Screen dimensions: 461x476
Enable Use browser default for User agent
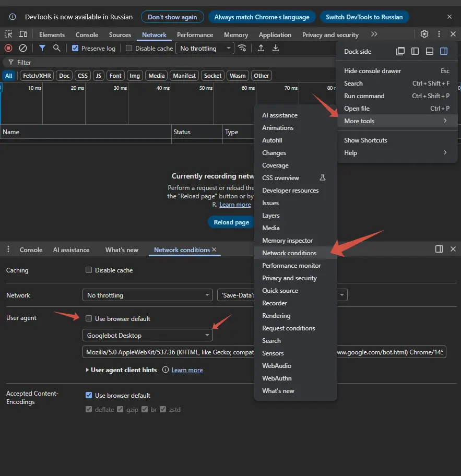(x=89, y=319)
